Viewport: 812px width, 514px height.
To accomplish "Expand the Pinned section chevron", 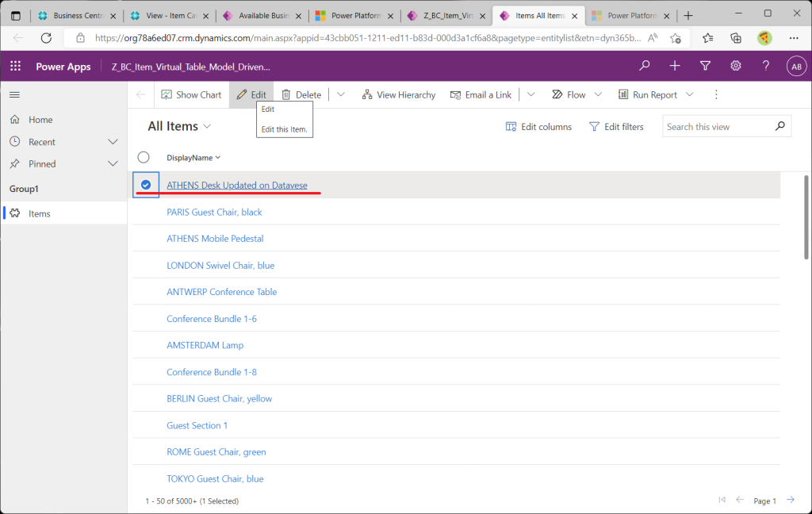I will [113, 163].
